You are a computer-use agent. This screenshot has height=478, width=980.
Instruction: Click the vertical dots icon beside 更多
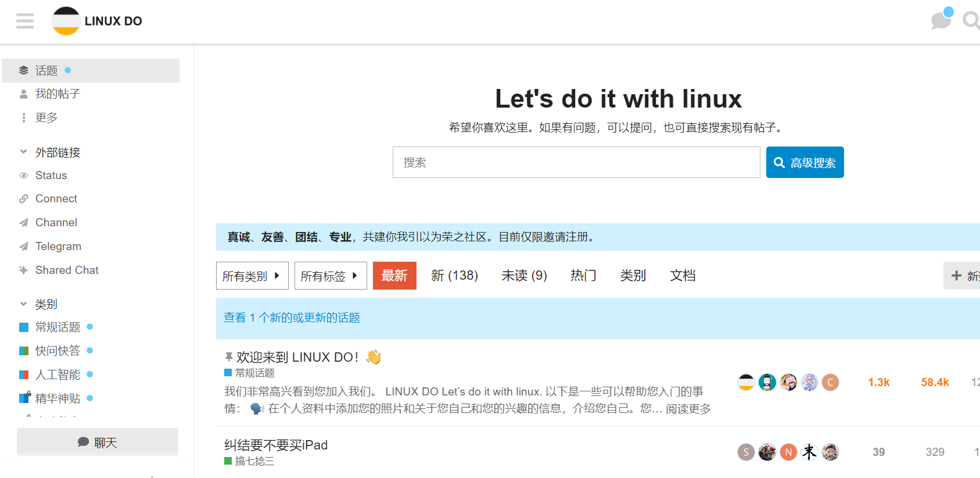point(24,117)
